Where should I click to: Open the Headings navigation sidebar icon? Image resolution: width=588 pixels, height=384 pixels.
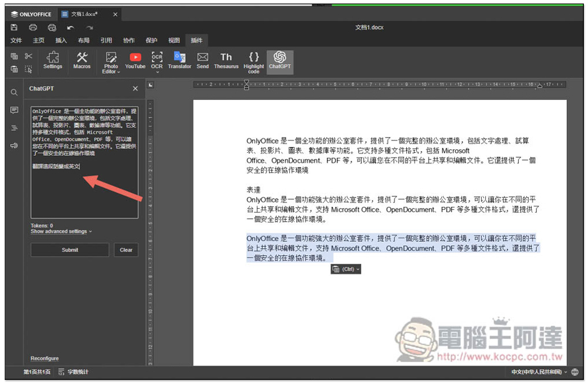coord(14,128)
